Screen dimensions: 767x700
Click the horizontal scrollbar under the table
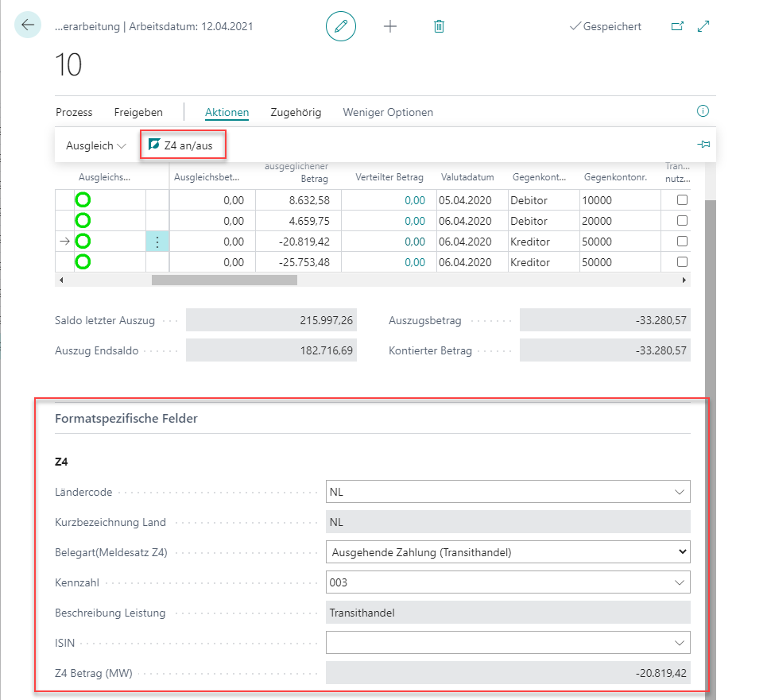click(x=224, y=280)
